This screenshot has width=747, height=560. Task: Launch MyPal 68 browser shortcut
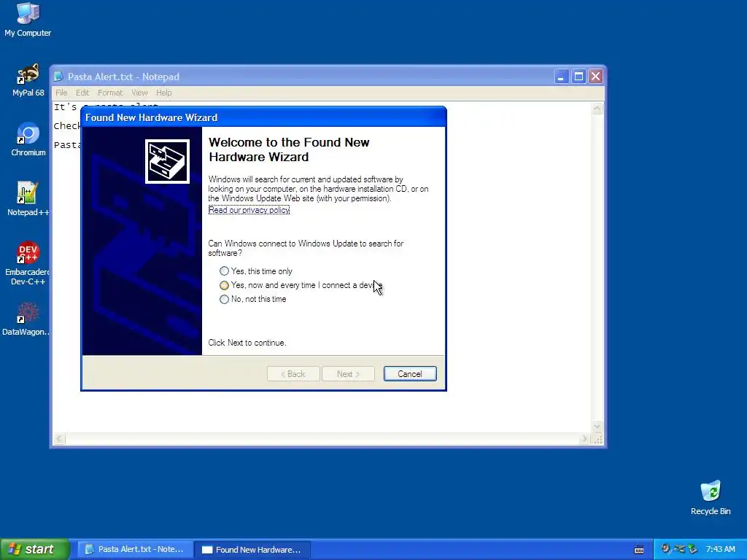28,79
